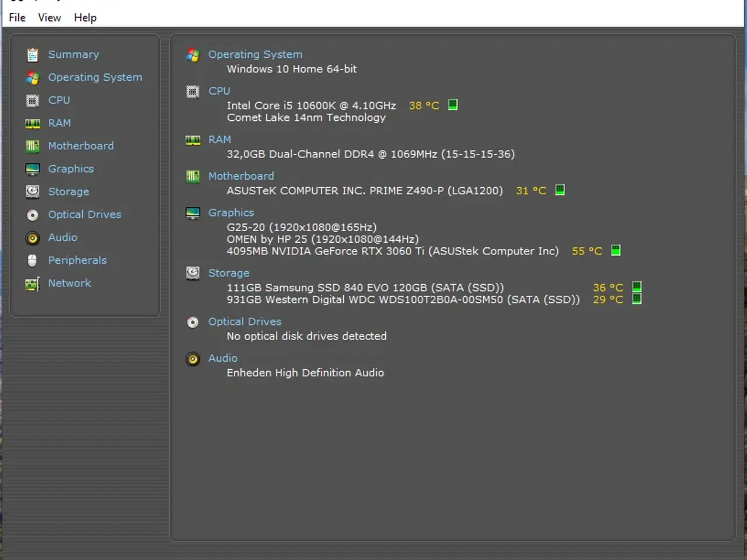747x560 pixels.
Task: Click disc icon beside Optical Drives heading
Action: point(193,322)
